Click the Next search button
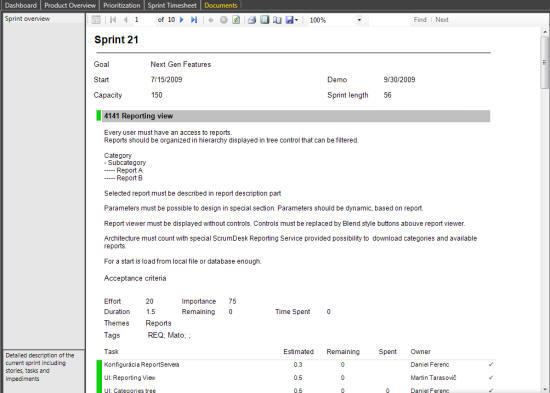The height and width of the screenshot is (393, 550). 442,20
